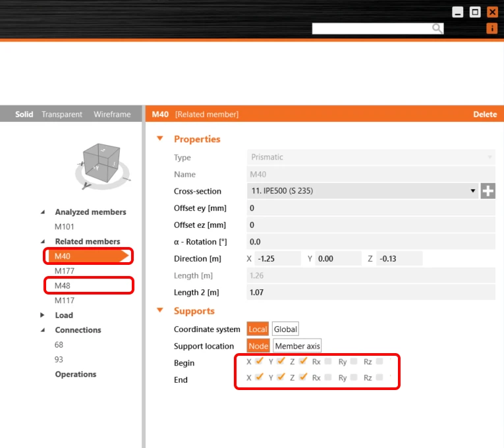This screenshot has width=504, height=448.
Task: Uncheck End Z support checkbox
Action: point(303,377)
